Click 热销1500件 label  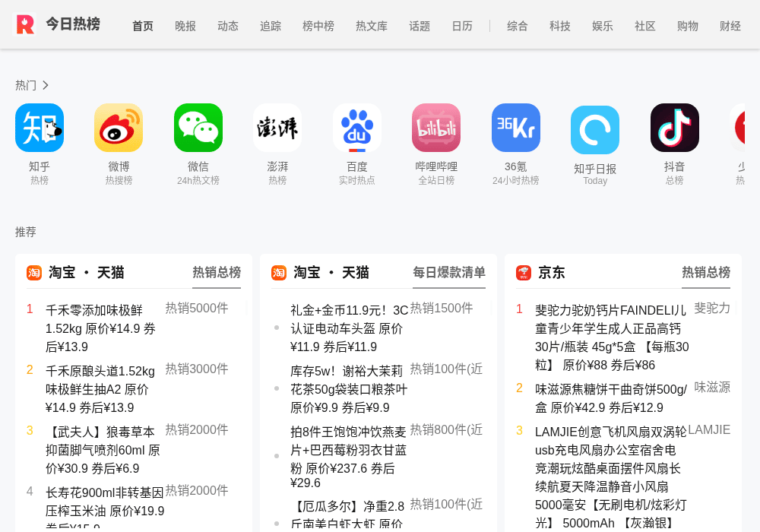click(x=442, y=308)
